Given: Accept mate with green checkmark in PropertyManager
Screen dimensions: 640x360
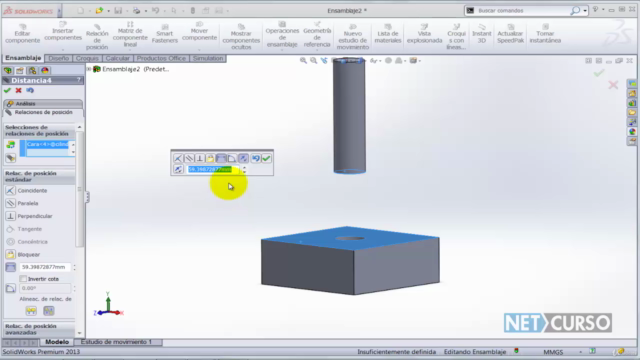Looking at the screenshot, I should click(x=7, y=90).
